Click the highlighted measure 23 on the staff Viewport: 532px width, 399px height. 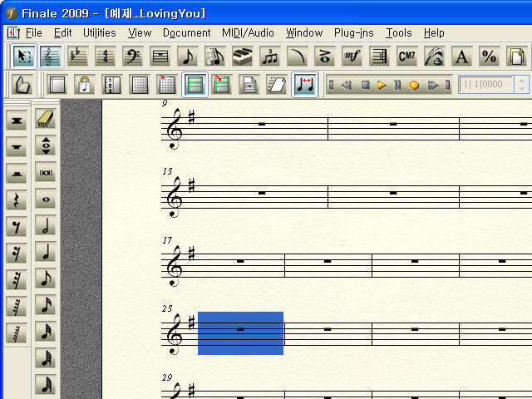point(240,332)
